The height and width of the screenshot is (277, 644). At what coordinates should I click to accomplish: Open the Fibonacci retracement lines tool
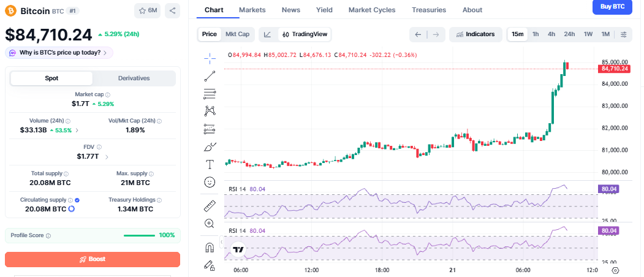pos(210,94)
